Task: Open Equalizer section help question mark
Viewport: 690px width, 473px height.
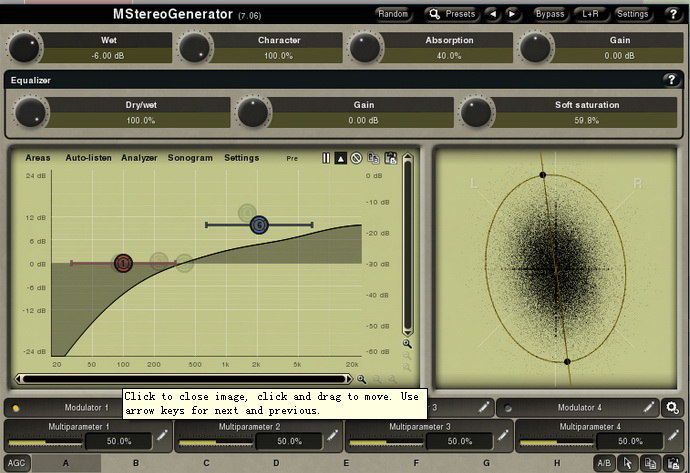Action: 671,80
